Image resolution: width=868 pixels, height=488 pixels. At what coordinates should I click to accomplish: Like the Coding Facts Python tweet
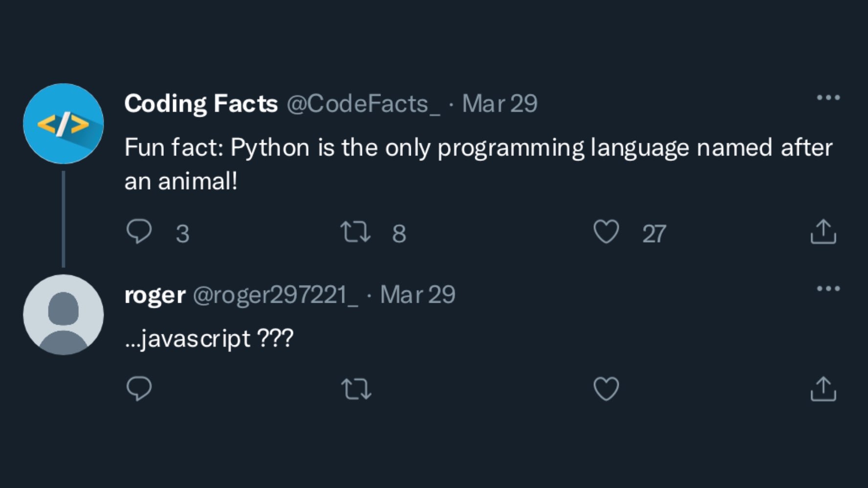606,232
